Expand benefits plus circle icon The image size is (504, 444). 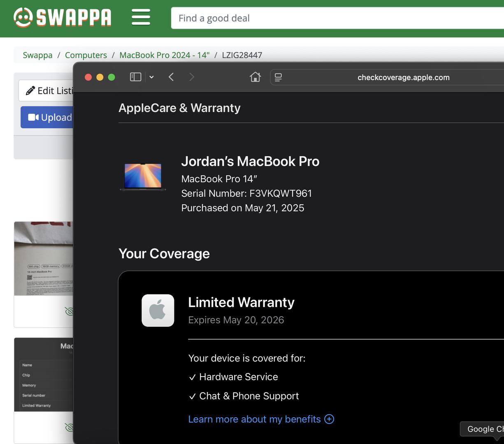[329, 419]
